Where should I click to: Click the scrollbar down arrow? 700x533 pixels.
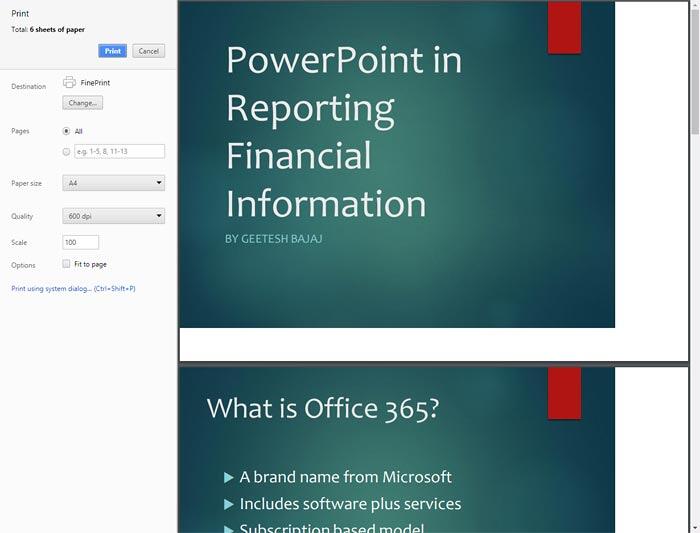coord(695,529)
